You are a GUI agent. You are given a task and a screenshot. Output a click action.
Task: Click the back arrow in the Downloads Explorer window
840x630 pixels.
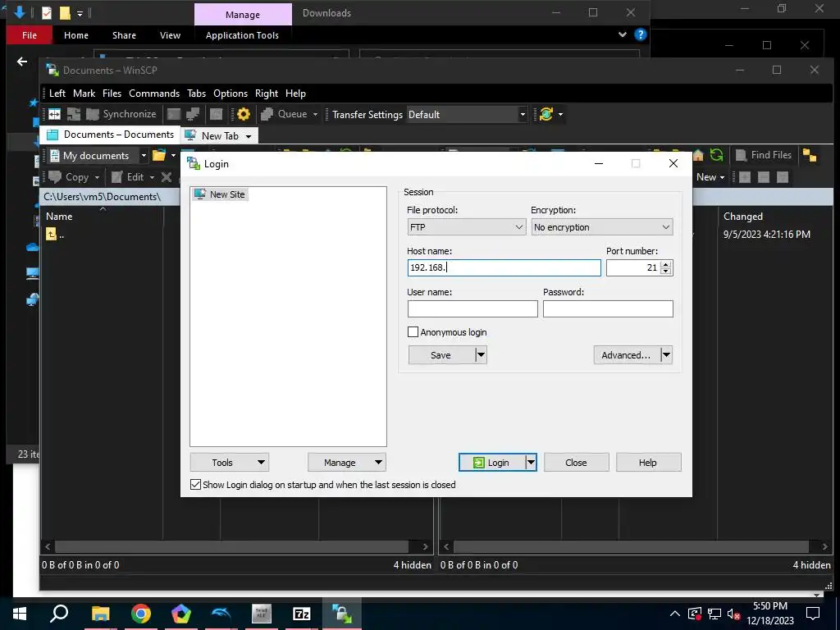pos(22,62)
